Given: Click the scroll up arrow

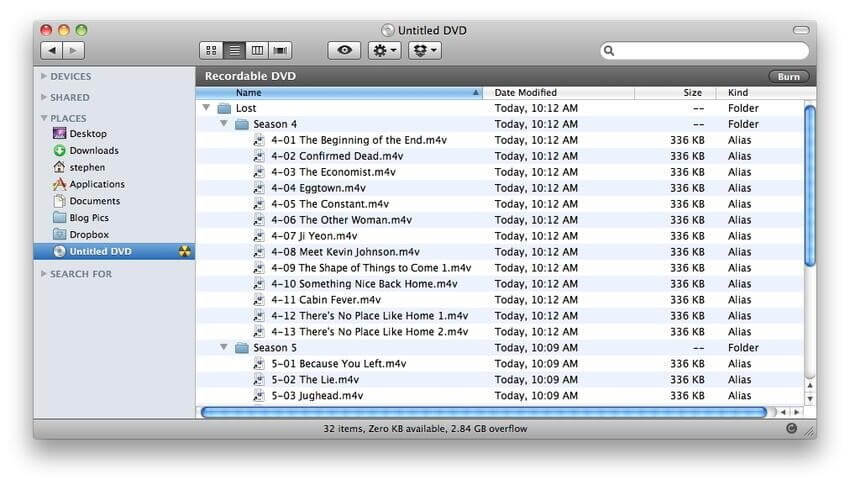Looking at the screenshot, I should [810, 385].
